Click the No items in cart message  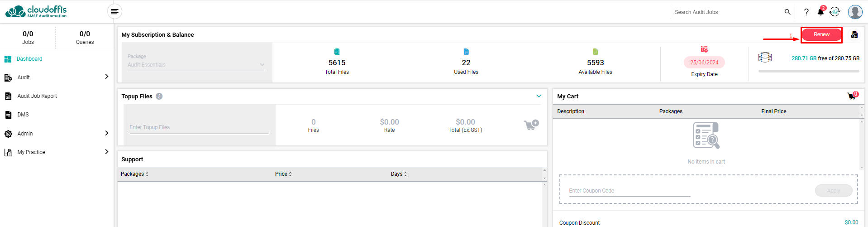706,162
